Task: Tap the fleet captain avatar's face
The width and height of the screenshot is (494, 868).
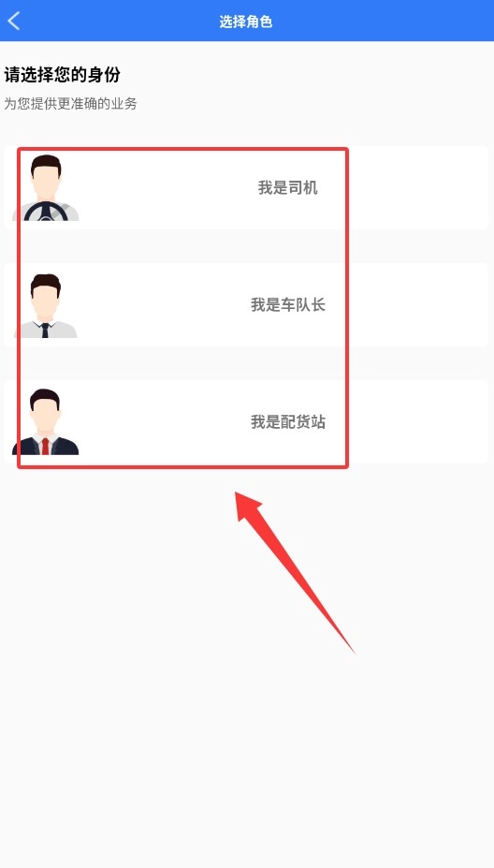Action: (x=45, y=300)
